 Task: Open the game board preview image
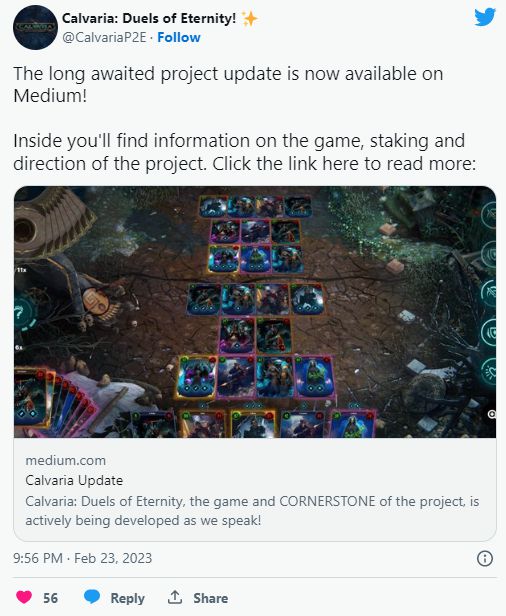click(255, 312)
